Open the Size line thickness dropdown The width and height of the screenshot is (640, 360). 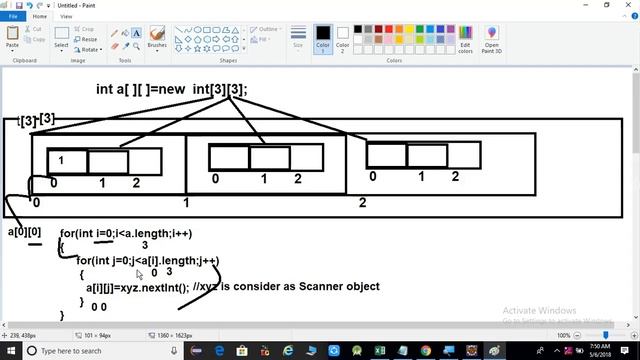[x=298, y=38]
